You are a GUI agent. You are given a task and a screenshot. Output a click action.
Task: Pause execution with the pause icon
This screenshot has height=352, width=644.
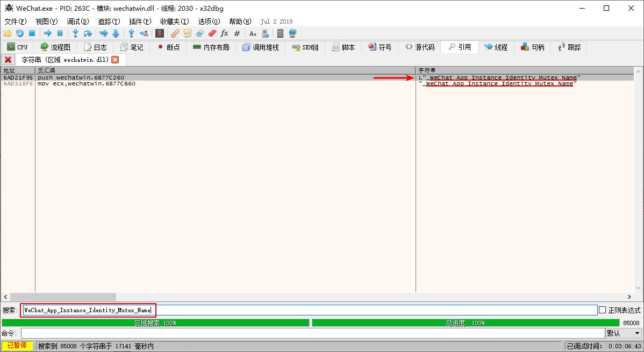60,33
